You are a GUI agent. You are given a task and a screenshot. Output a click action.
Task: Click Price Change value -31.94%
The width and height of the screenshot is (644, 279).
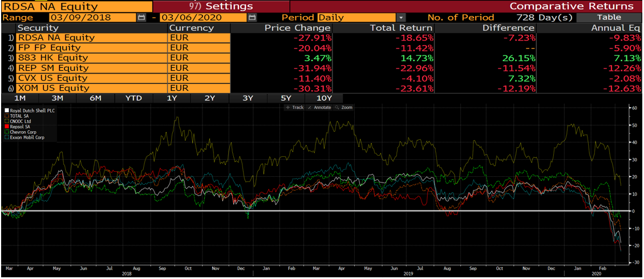coord(312,68)
